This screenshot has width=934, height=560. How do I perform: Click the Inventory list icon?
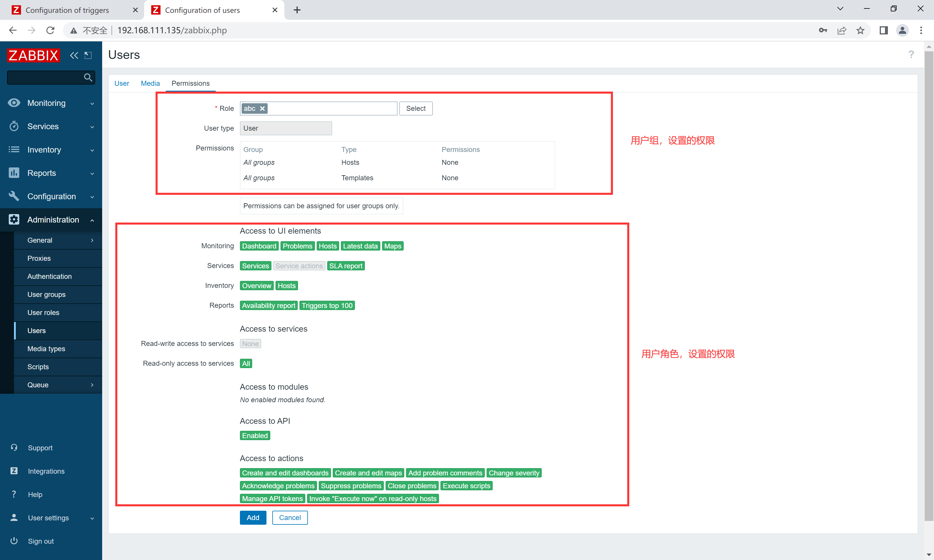pyautogui.click(x=14, y=149)
